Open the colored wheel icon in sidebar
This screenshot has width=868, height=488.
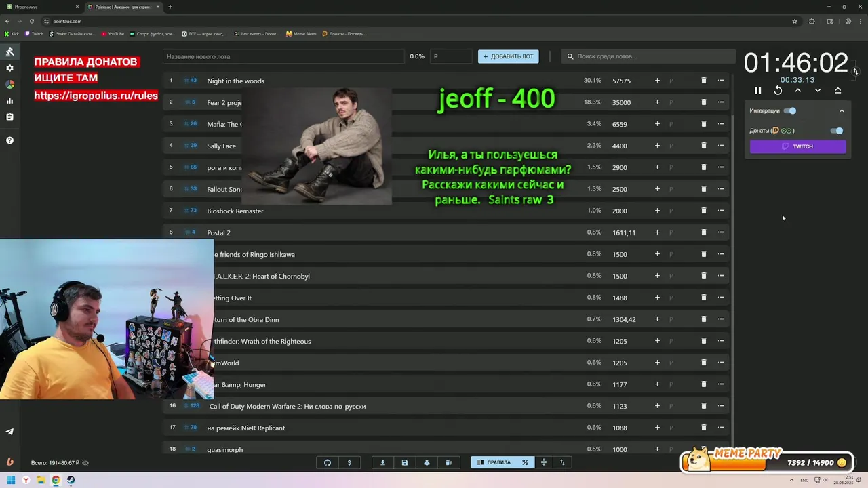pyautogui.click(x=9, y=85)
